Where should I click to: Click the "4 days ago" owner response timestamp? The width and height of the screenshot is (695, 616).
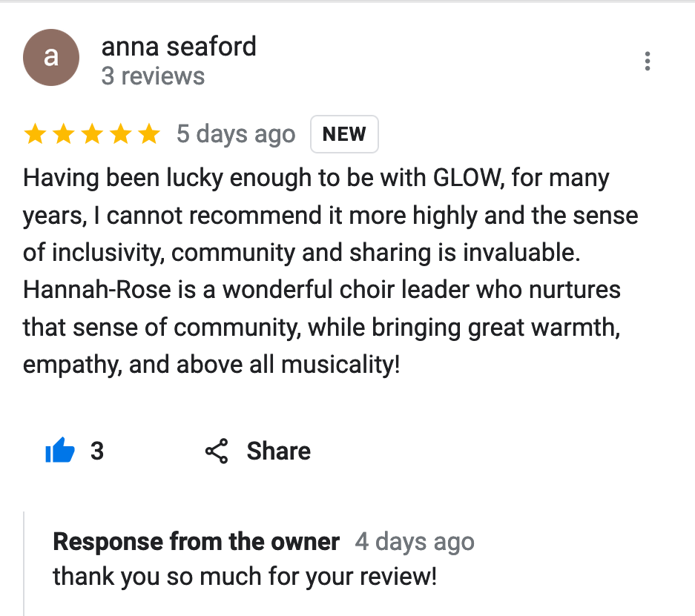pyautogui.click(x=415, y=542)
